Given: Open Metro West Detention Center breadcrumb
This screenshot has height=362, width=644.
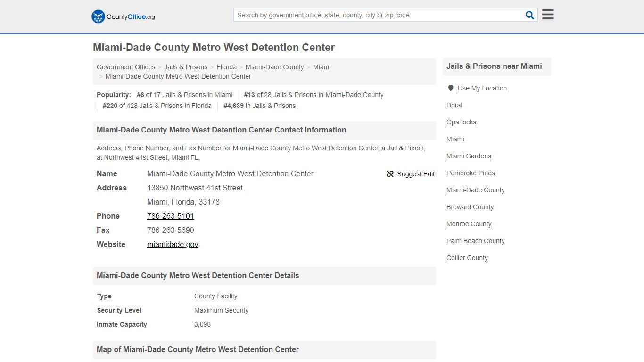Looking at the screenshot, I should point(178,76).
